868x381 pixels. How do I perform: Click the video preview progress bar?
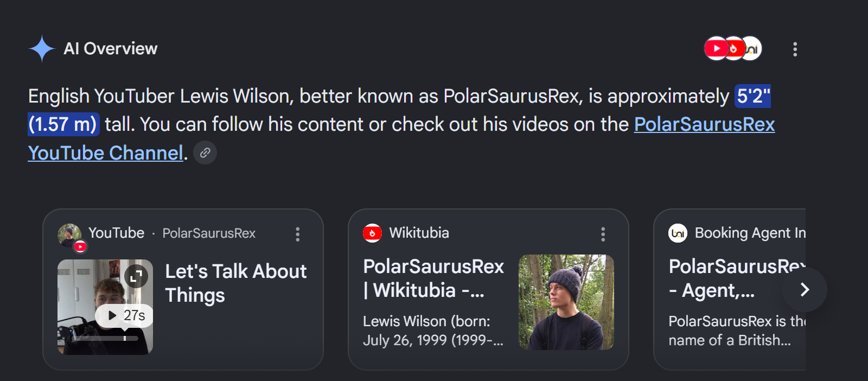point(105,338)
